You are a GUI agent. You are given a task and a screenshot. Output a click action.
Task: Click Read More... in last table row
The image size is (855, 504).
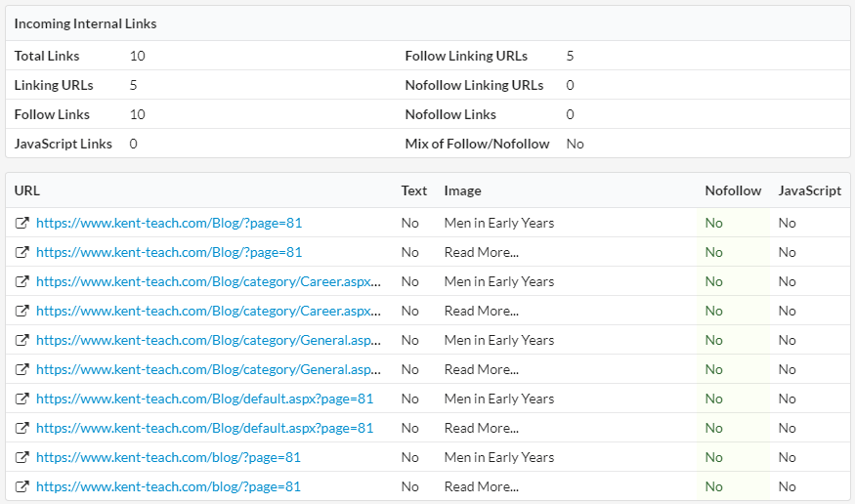[482, 487]
